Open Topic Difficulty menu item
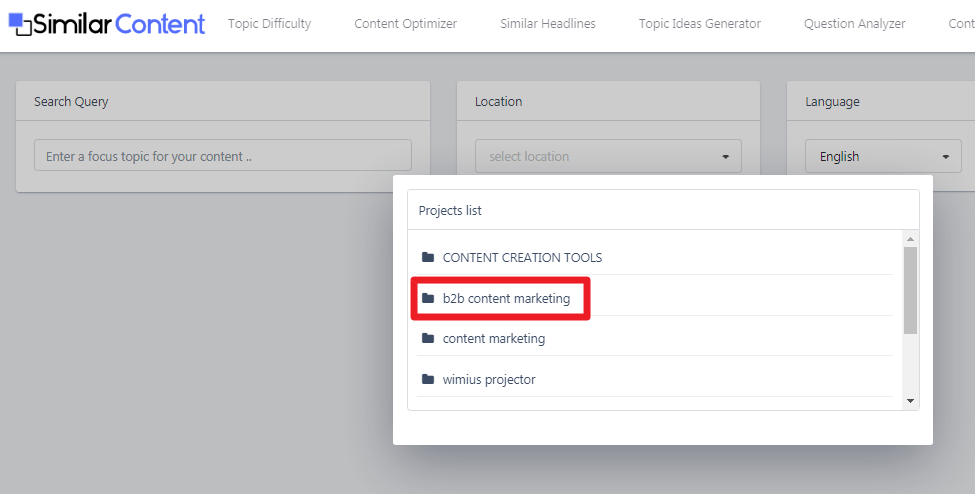The width and height of the screenshot is (975, 494). click(269, 24)
